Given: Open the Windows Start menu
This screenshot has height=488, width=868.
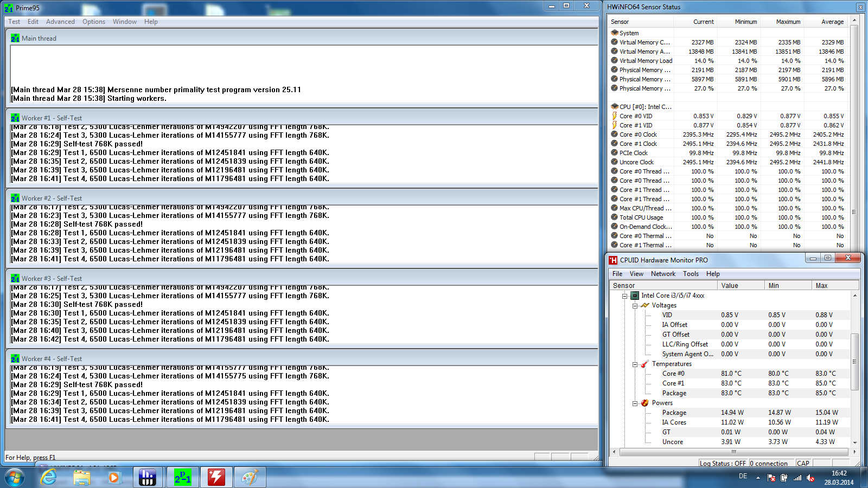Looking at the screenshot, I should [x=15, y=478].
